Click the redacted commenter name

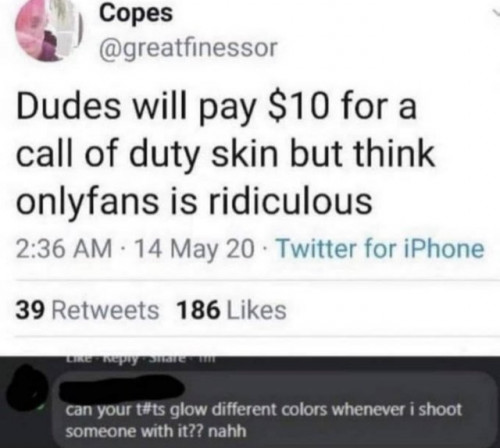point(122,388)
